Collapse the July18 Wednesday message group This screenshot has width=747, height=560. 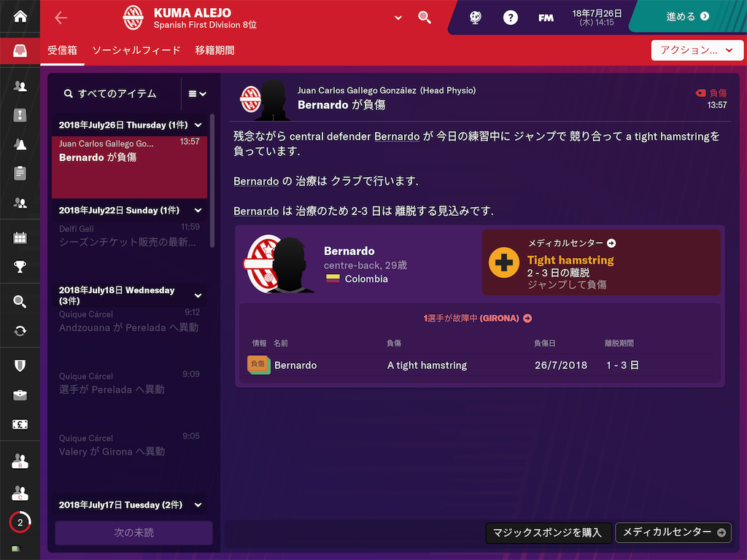coord(198,296)
